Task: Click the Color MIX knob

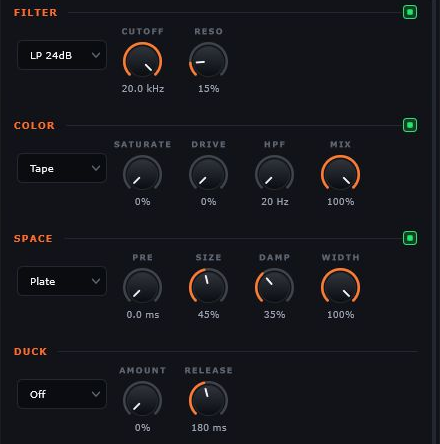Action: click(x=340, y=174)
